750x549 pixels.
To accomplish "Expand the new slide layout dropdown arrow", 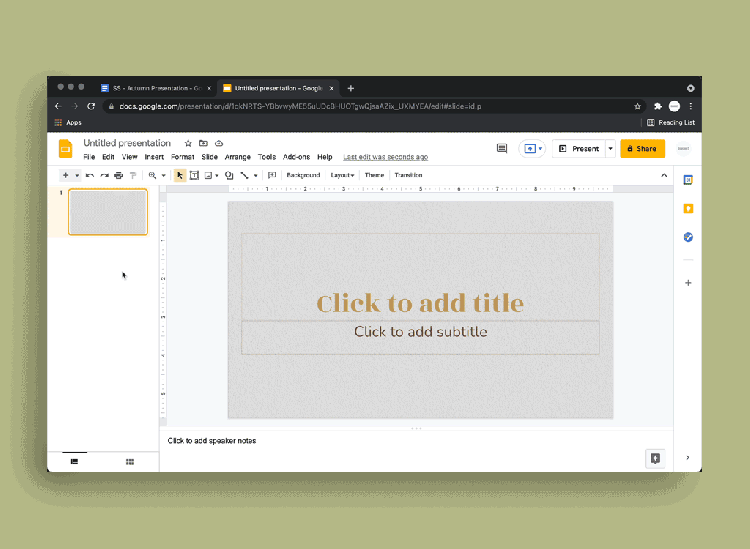I will click(77, 176).
